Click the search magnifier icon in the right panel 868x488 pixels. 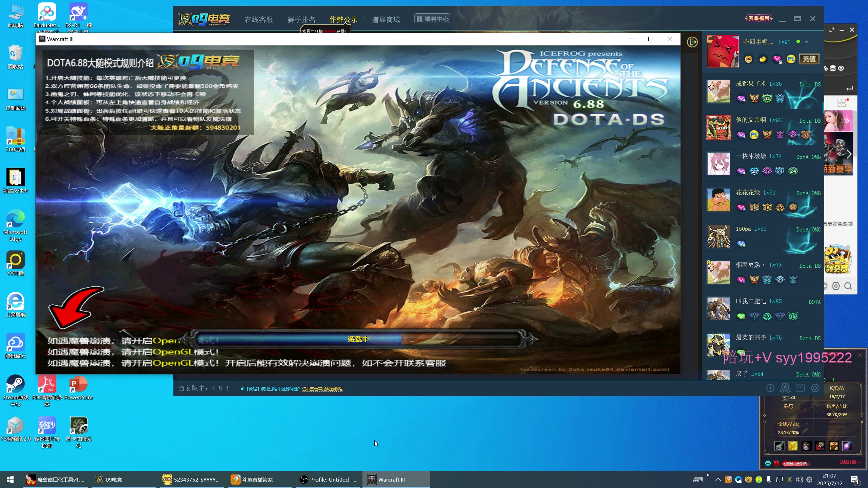click(848, 286)
